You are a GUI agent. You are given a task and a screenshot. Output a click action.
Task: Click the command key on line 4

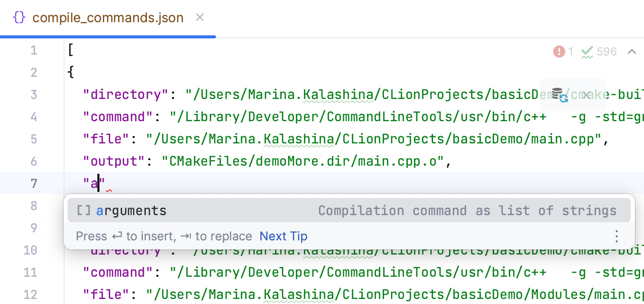118,117
